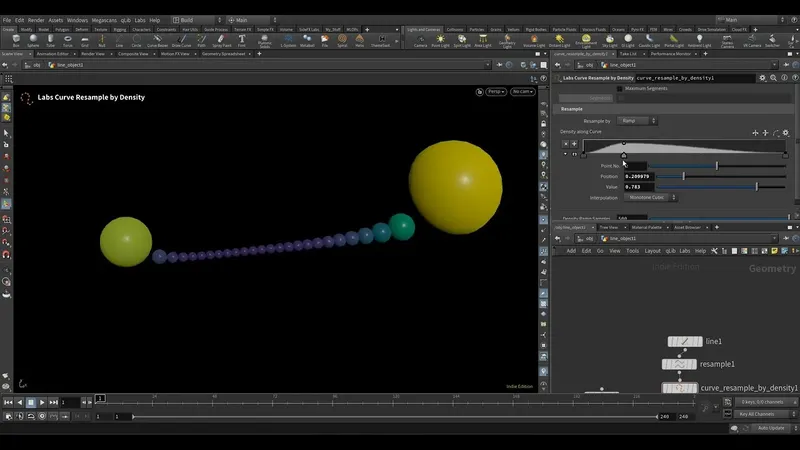The image size is (800, 450).
Task: Open the Labs menu in main menu bar
Action: click(139, 20)
